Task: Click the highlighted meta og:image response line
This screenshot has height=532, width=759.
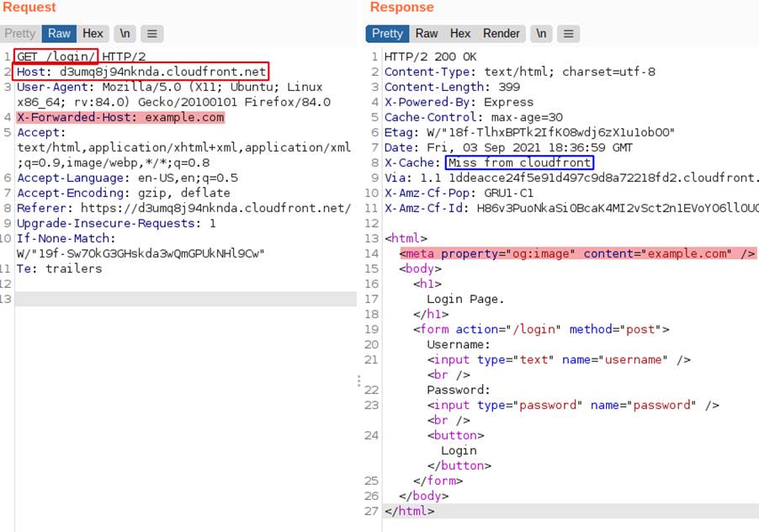Action: coord(577,253)
